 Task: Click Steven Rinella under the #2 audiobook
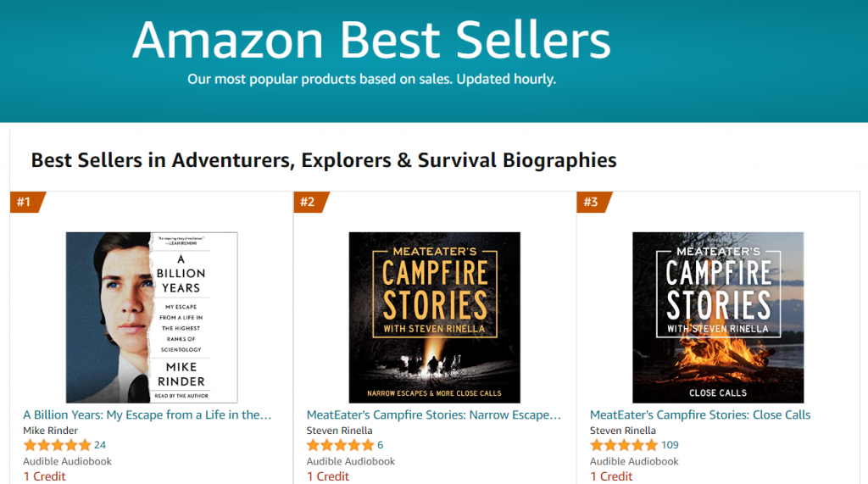339,431
